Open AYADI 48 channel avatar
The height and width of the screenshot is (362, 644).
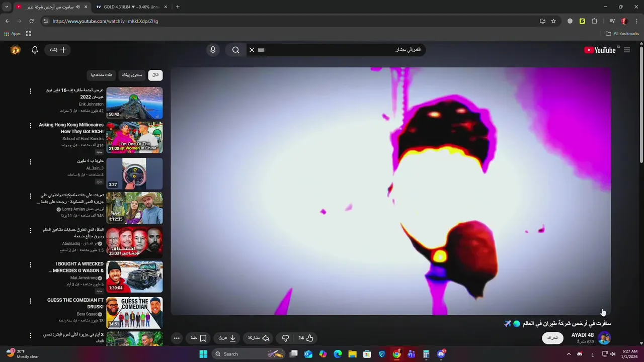coord(604,338)
